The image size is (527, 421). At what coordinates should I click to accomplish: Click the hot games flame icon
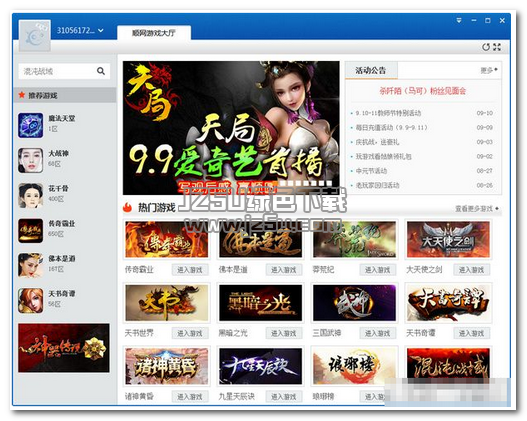pos(127,207)
